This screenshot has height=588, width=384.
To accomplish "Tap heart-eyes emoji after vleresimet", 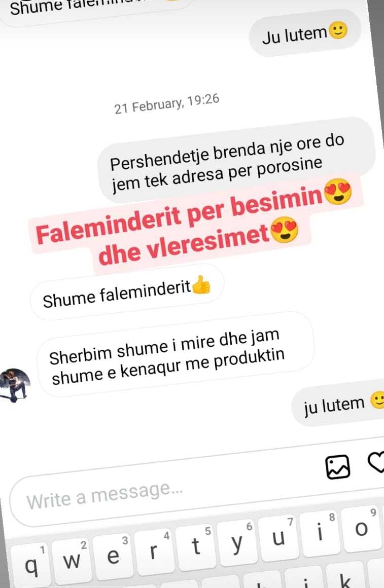I will point(284,231).
